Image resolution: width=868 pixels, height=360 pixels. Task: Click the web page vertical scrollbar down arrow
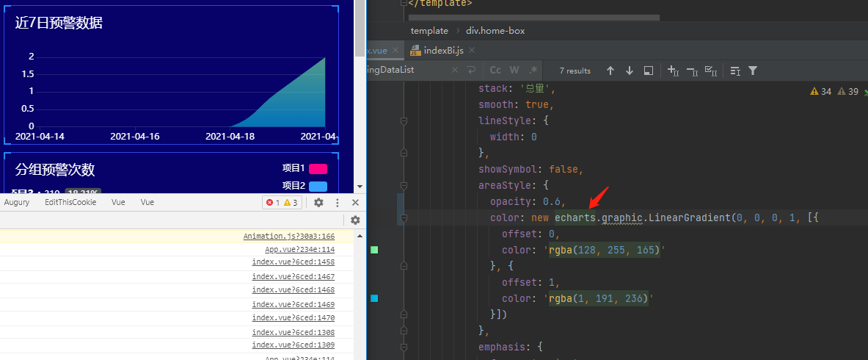click(360, 187)
